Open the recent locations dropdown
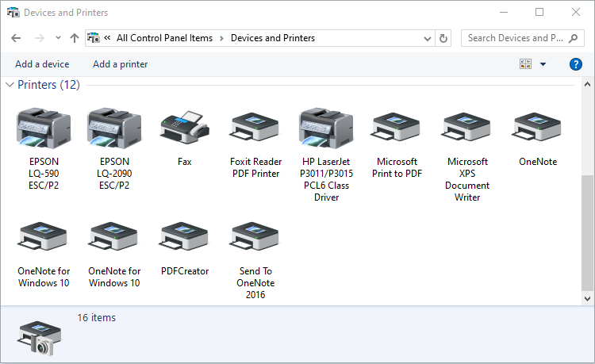The width and height of the screenshot is (595, 364). (x=58, y=38)
